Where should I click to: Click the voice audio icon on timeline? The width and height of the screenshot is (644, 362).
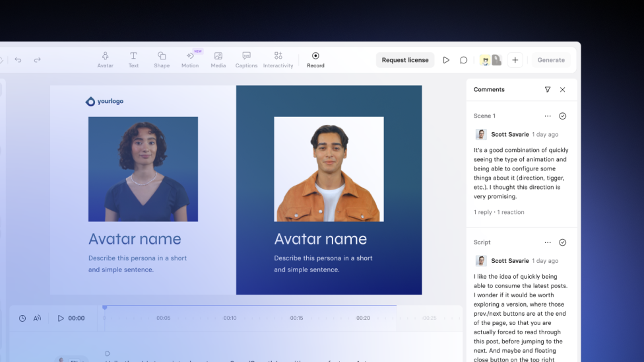click(37, 318)
